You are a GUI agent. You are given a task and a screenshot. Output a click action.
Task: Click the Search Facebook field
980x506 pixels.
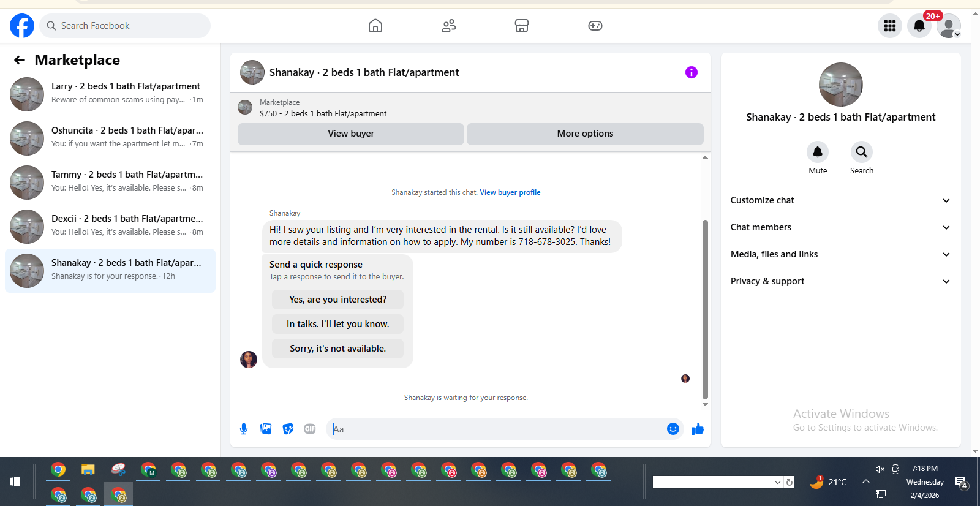click(x=125, y=26)
